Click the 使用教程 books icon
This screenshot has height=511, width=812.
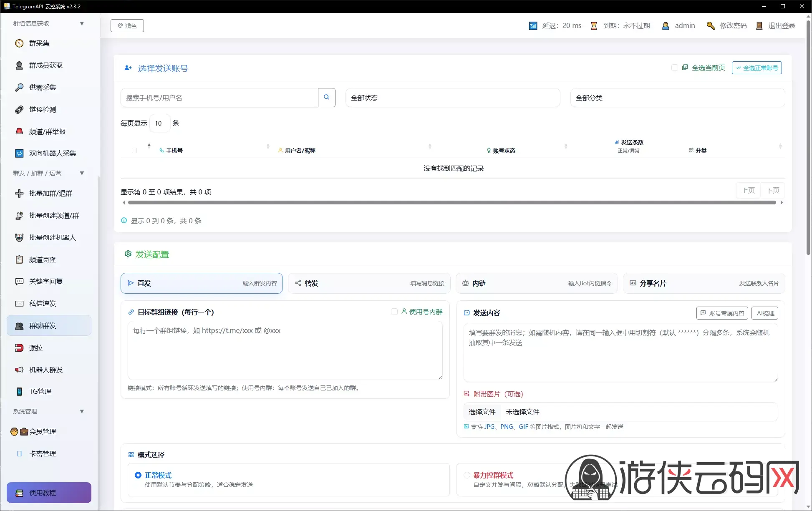click(x=19, y=493)
